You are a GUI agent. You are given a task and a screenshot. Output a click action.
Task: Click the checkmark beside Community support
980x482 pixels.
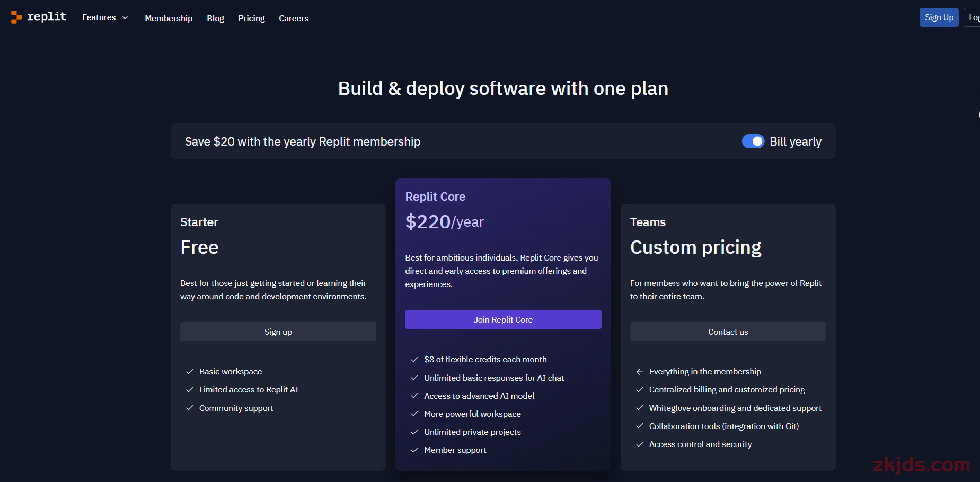click(x=190, y=408)
